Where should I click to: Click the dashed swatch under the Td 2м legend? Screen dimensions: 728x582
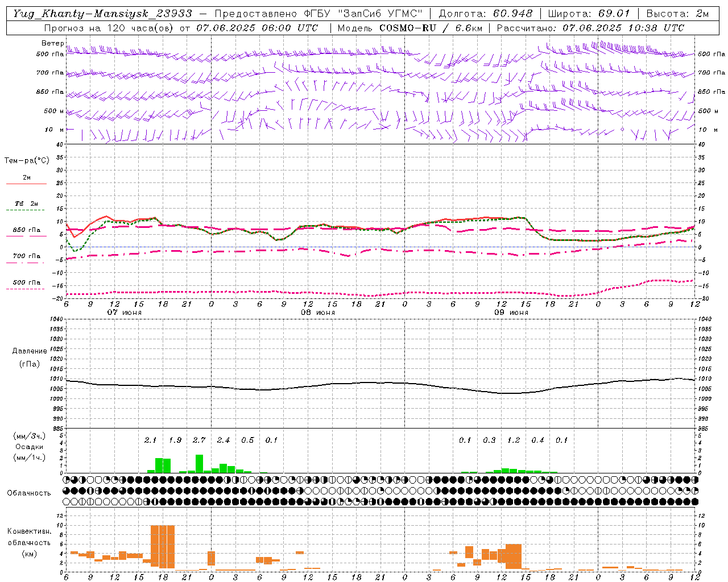pyautogui.click(x=26, y=210)
